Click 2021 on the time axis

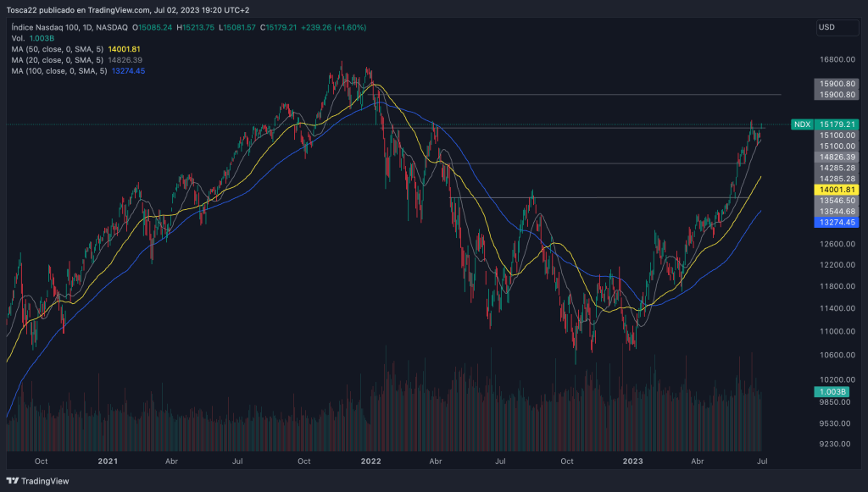[107, 462]
